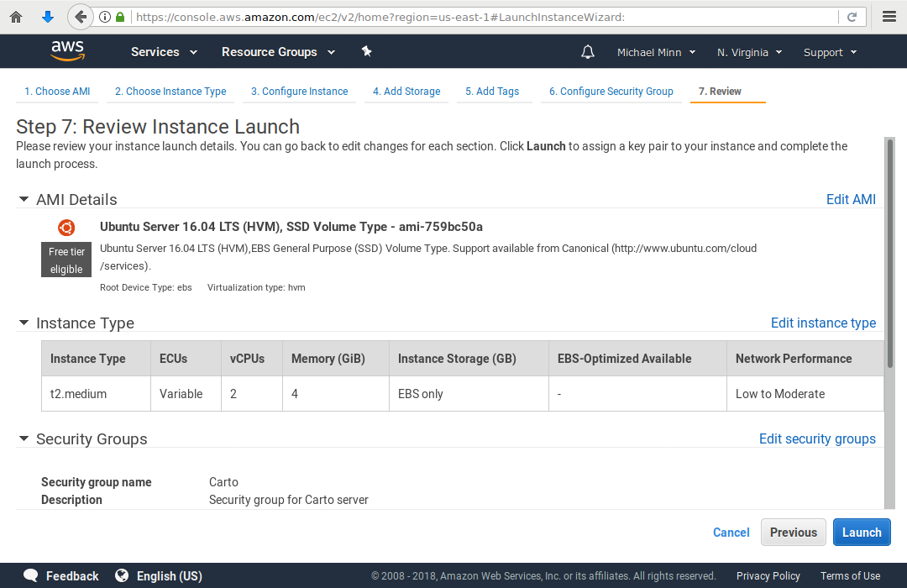Click the Ubuntu logo icon in AMI Details

[66, 228]
